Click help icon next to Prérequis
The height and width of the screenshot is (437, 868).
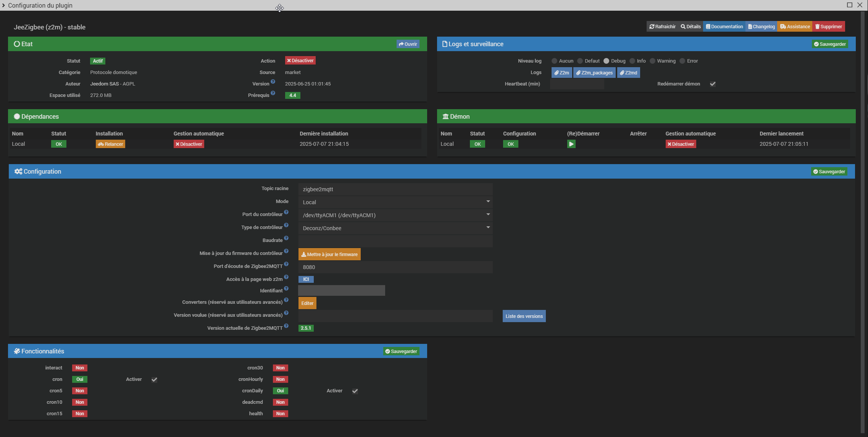(x=273, y=93)
